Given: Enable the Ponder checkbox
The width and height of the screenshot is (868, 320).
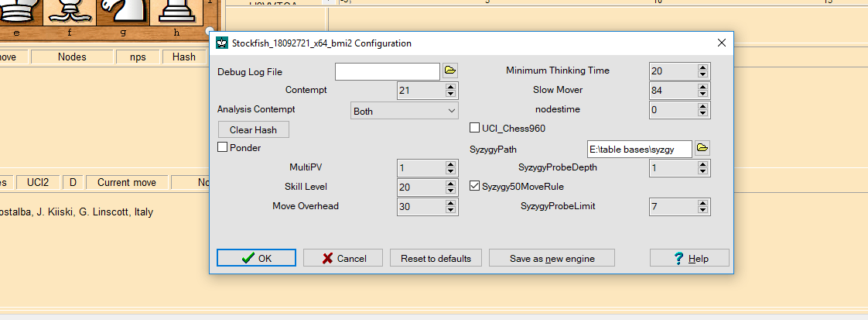Looking at the screenshot, I should click(x=223, y=147).
